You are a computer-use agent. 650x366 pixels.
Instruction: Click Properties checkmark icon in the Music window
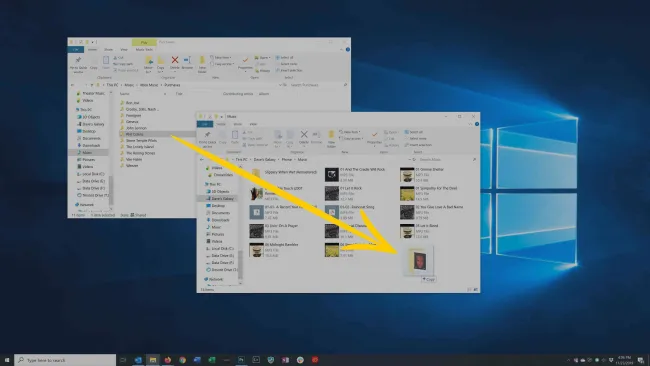[x=375, y=135]
